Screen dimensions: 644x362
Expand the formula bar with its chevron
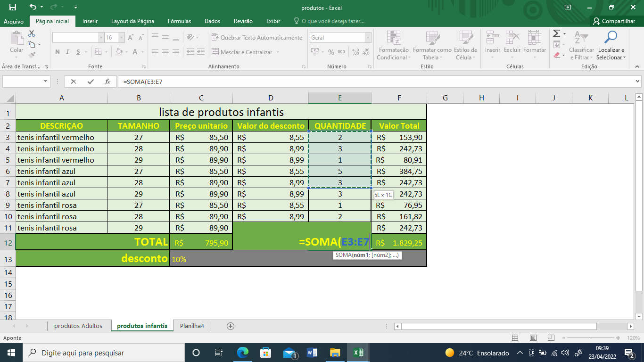click(637, 82)
